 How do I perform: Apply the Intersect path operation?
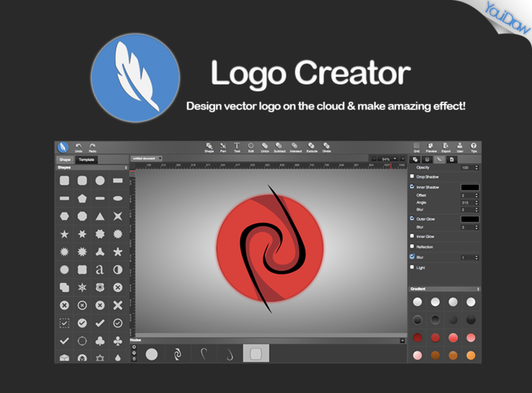(x=295, y=147)
